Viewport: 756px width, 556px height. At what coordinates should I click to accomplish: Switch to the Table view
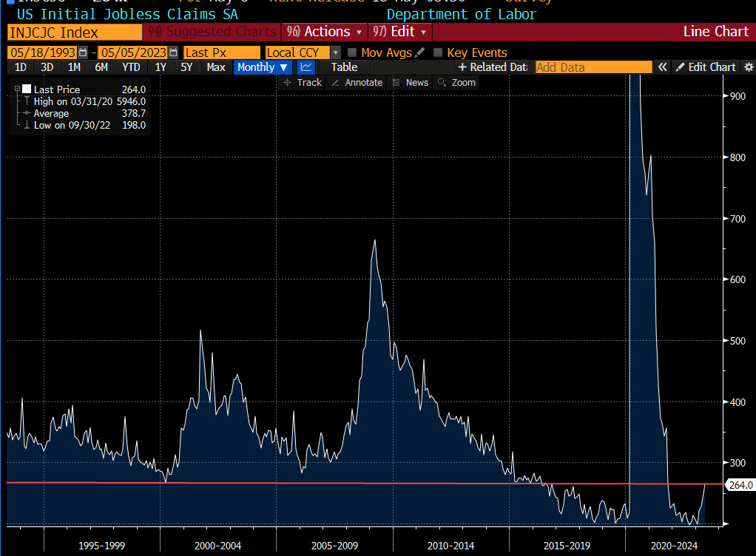(x=343, y=67)
